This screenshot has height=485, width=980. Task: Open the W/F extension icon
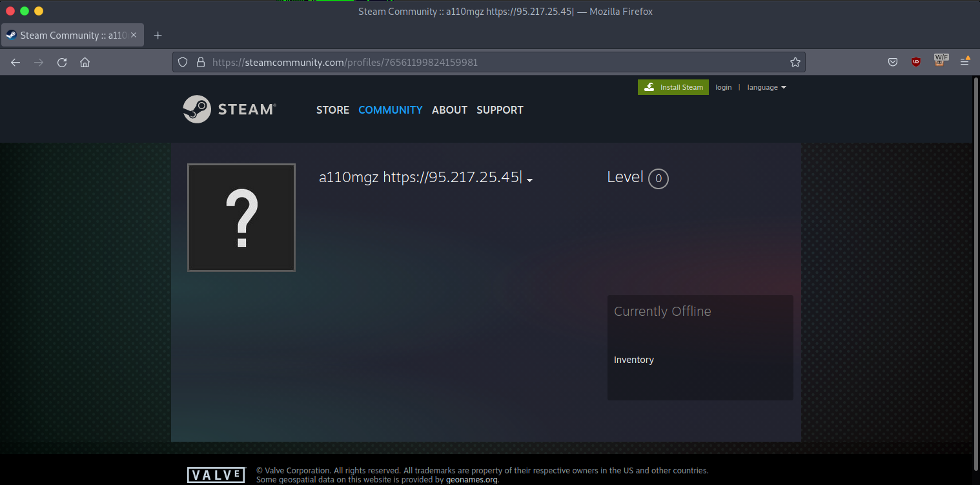941,61
